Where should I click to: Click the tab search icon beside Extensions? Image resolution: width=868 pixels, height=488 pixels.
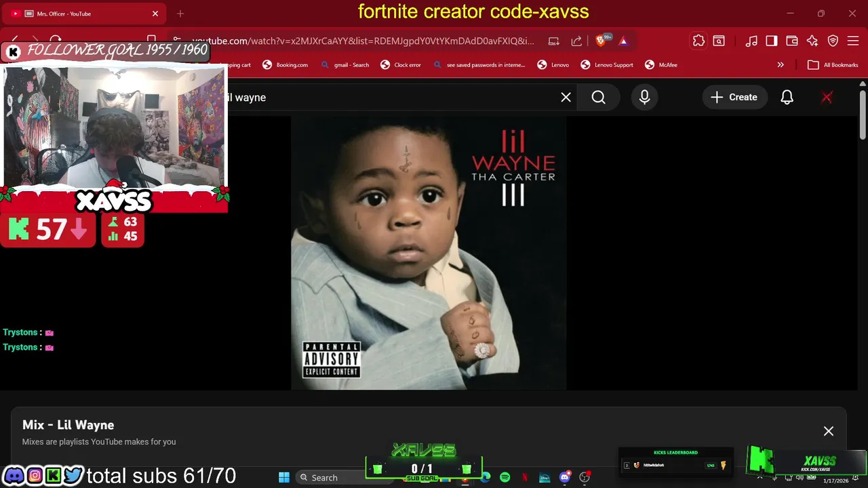click(719, 41)
